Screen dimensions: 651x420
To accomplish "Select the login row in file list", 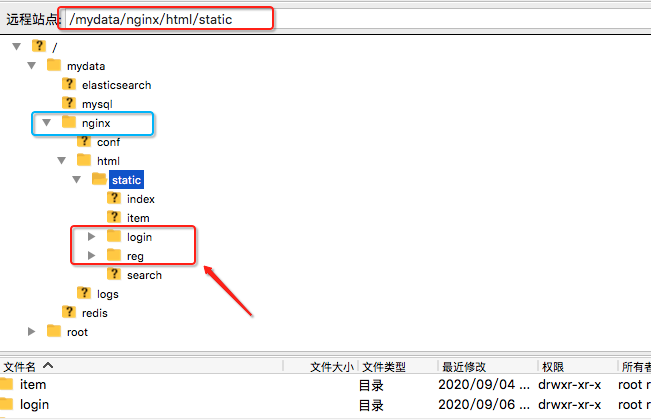I will coord(34,405).
